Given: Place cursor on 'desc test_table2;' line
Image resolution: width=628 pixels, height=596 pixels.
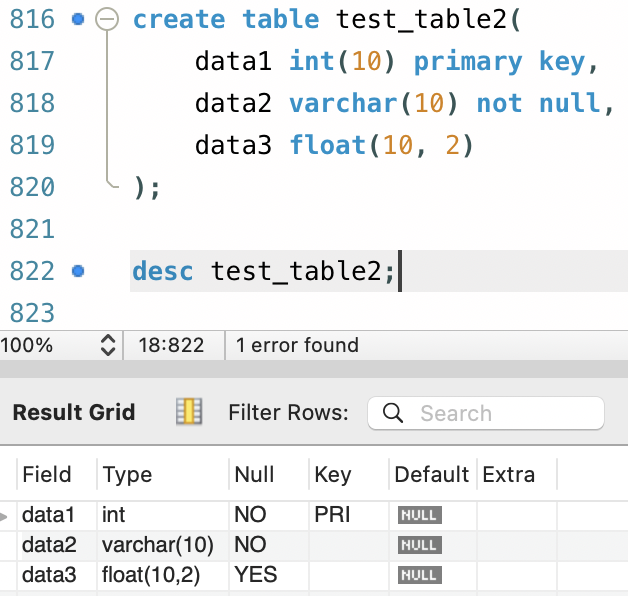Looking at the screenshot, I should click(378, 271).
